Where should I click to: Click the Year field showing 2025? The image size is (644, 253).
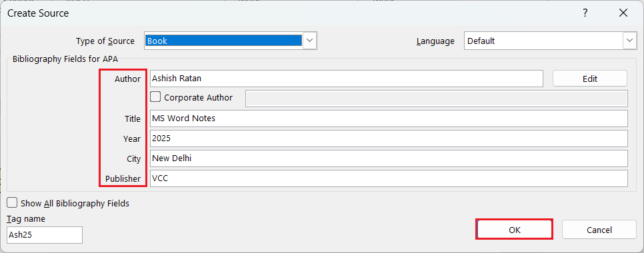tap(389, 138)
